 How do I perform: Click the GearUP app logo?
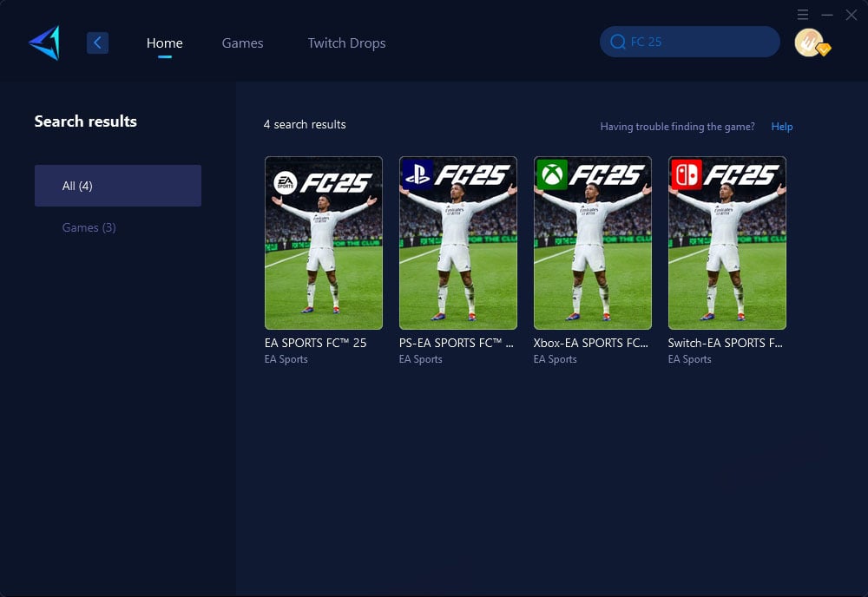(44, 43)
